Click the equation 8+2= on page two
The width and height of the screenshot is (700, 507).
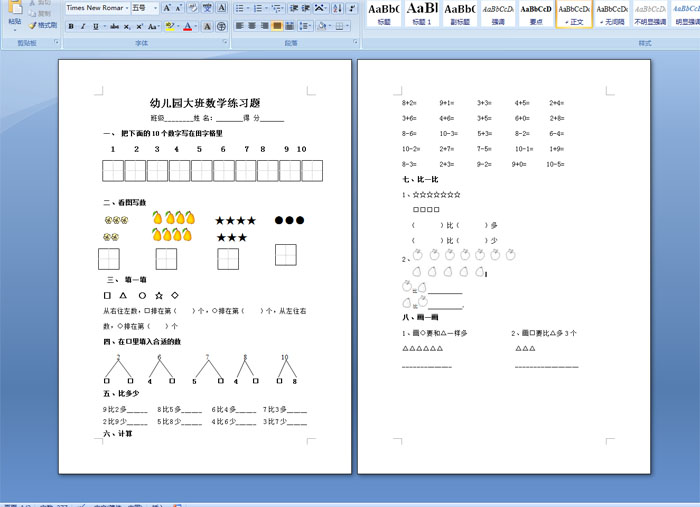pyautogui.click(x=409, y=103)
